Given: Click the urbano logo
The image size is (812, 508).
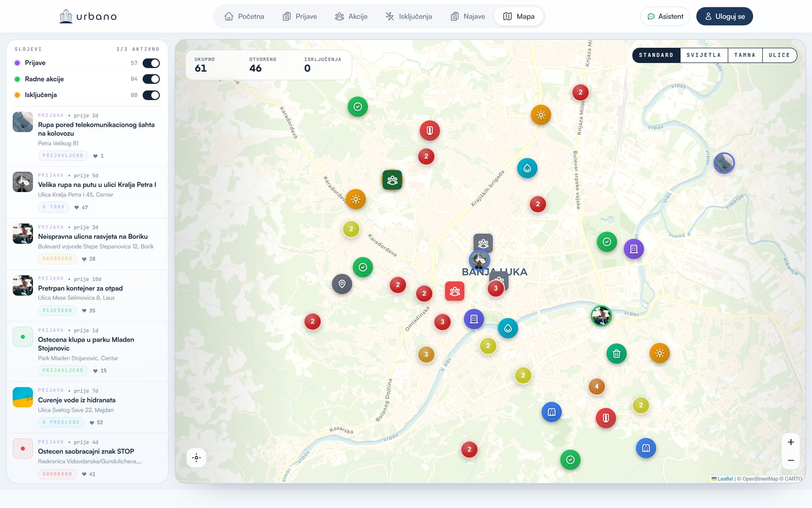Looking at the screenshot, I should coord(88,16).
